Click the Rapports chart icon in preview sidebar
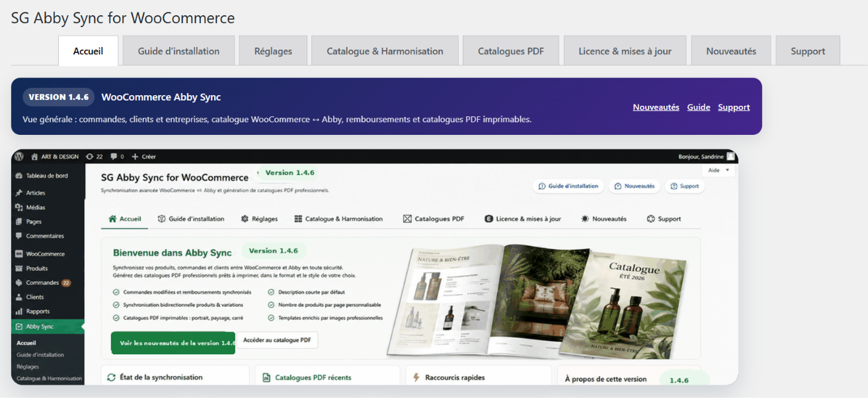Viewport: 868px width, 398px height. point(19,311)
